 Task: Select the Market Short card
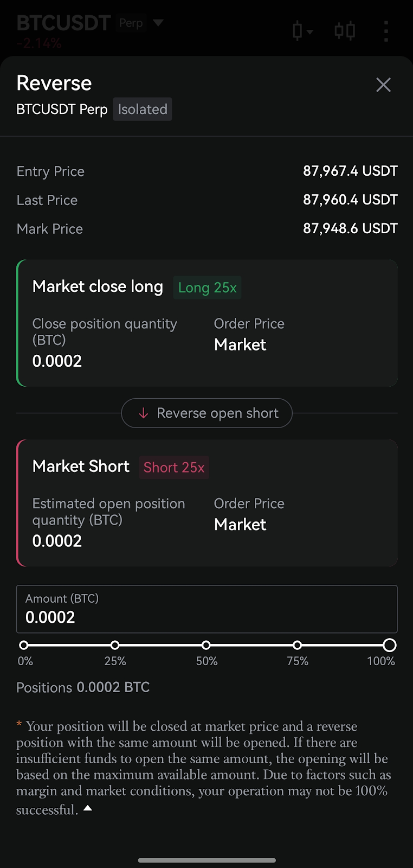coord(206,503)
